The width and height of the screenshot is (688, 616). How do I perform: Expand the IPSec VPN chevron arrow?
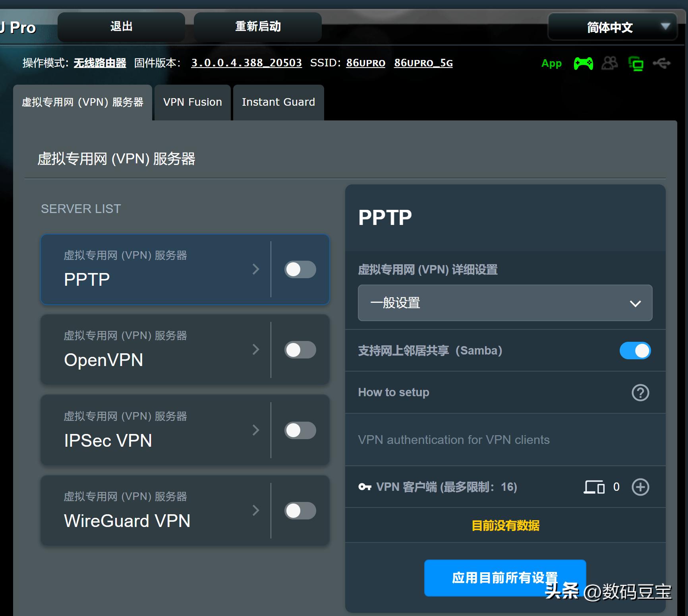point(256,430)
